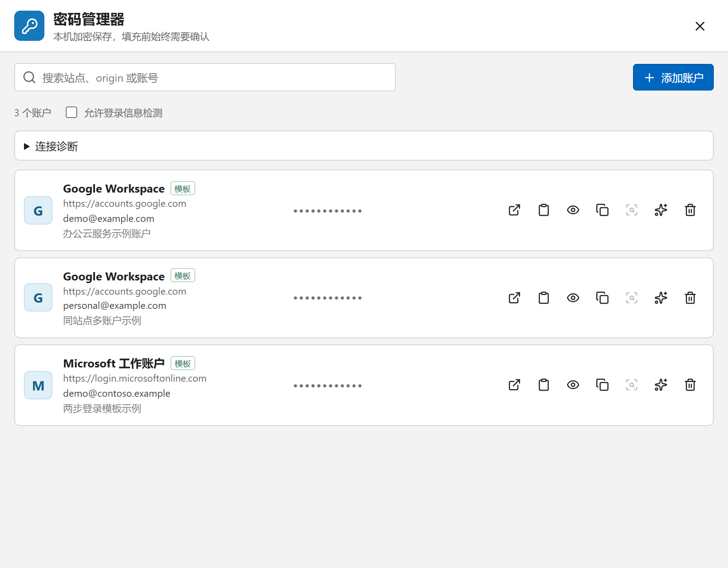Click scan-search icon for Microsoft 工作账户
The height and width of the screenshot is (568, 728).
(x=632, y=385)
